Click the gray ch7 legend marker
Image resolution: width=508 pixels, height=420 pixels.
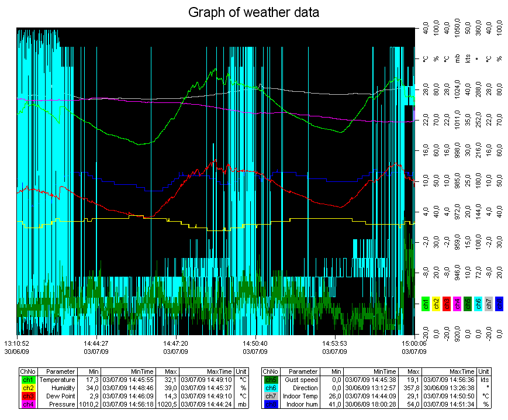click(488, 304)
